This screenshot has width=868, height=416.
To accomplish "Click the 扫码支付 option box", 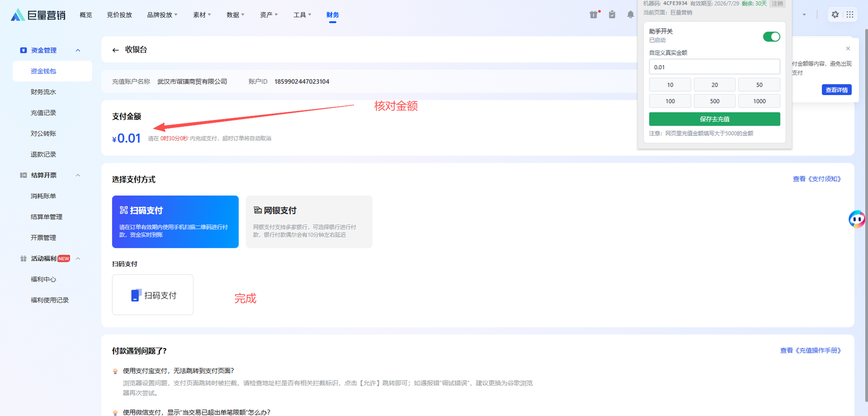I will [153, 295].
